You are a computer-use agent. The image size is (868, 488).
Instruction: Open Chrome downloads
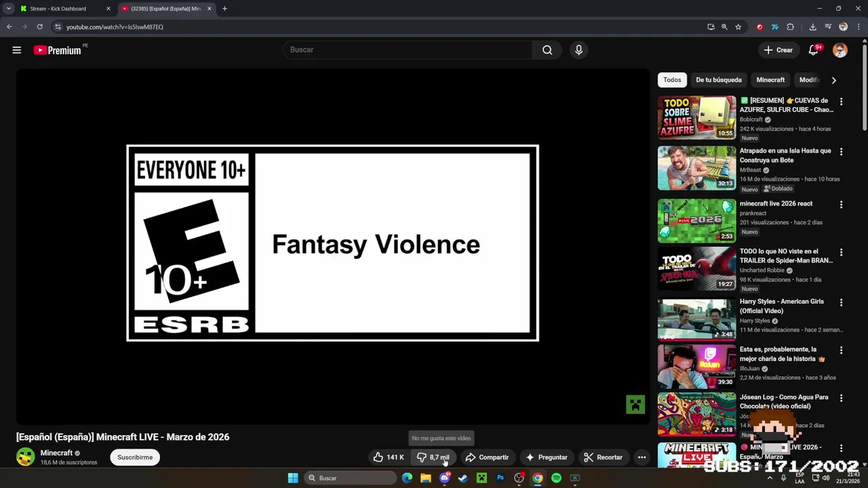[812, 27]
